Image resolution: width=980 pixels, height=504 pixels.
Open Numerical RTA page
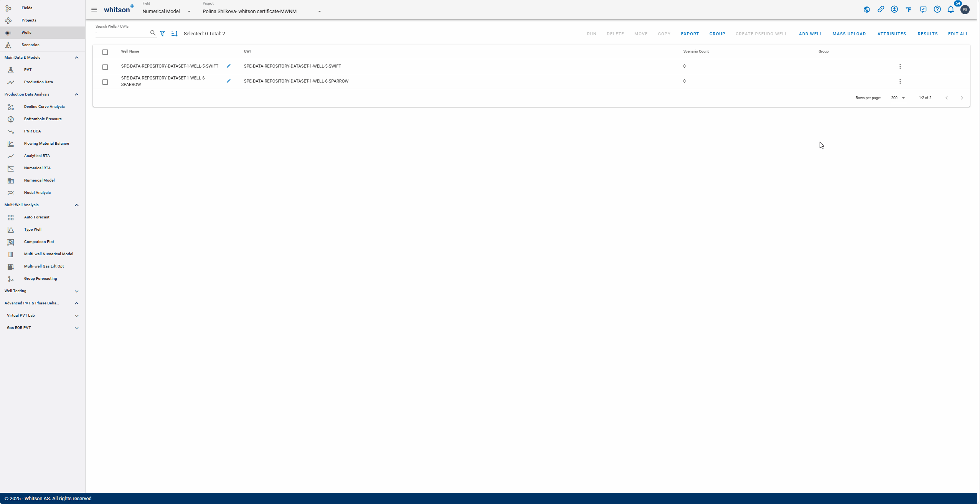[x=43, y=168]
